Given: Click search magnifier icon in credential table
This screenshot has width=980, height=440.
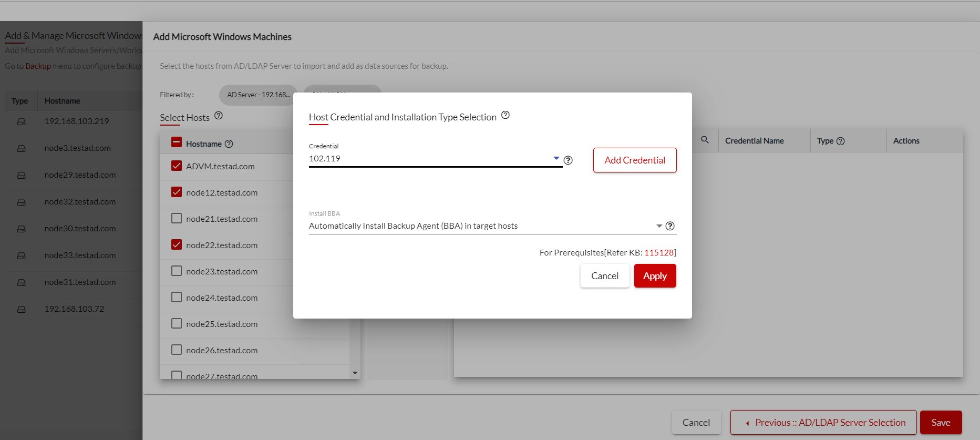Looking at the screenshot, I should point(705,140).
